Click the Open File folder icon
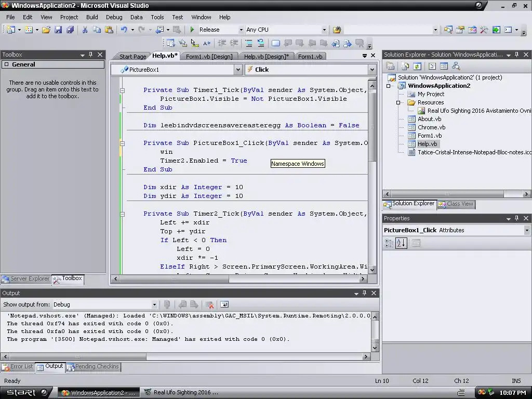The width and height of the screenshot is (532, 399). pos(46,30)
